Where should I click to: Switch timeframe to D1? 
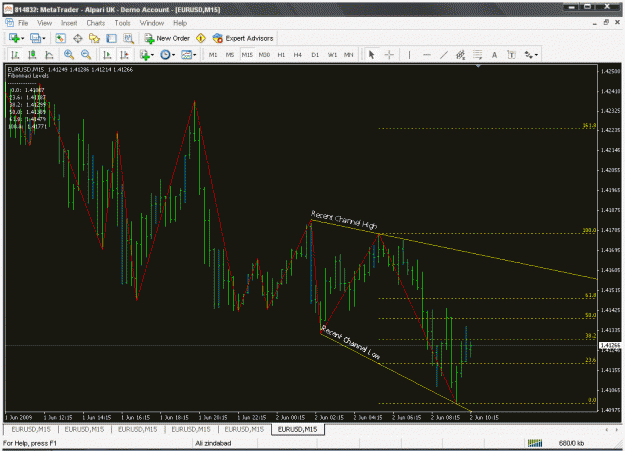315,55
